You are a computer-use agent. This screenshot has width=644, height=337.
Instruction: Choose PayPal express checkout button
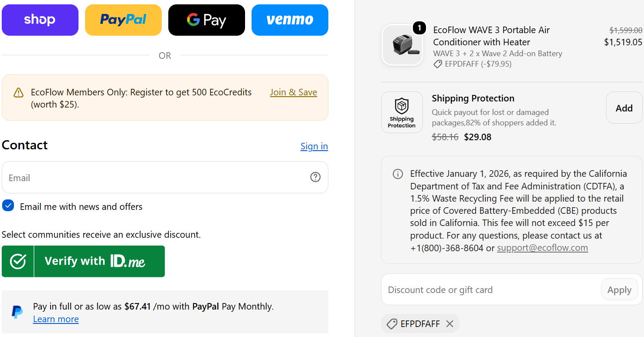point(123,20)
